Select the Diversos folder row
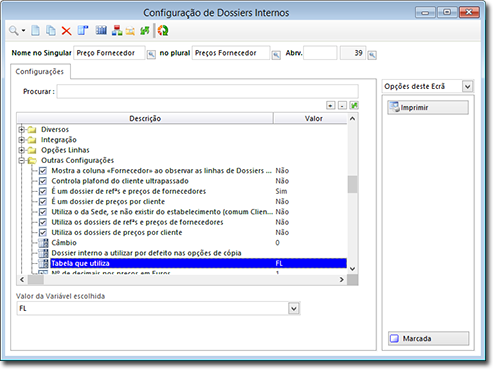This screenshot has width=496, height=373. (55, 129)
